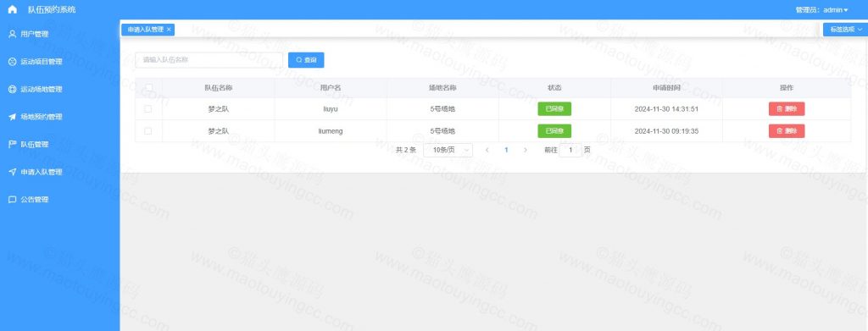Delete the liumeng application row
The width and height of the screenshot is (868, 331).
(x=786, y=131)
